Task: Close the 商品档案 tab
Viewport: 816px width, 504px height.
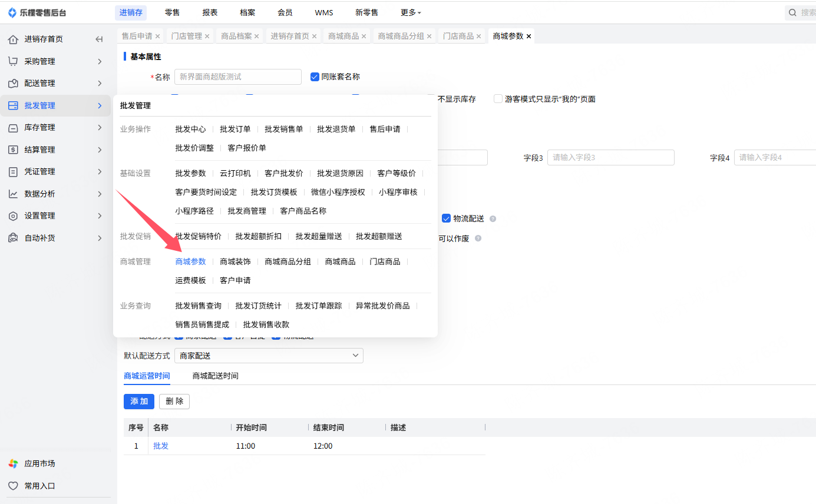Action: (257, 37)
